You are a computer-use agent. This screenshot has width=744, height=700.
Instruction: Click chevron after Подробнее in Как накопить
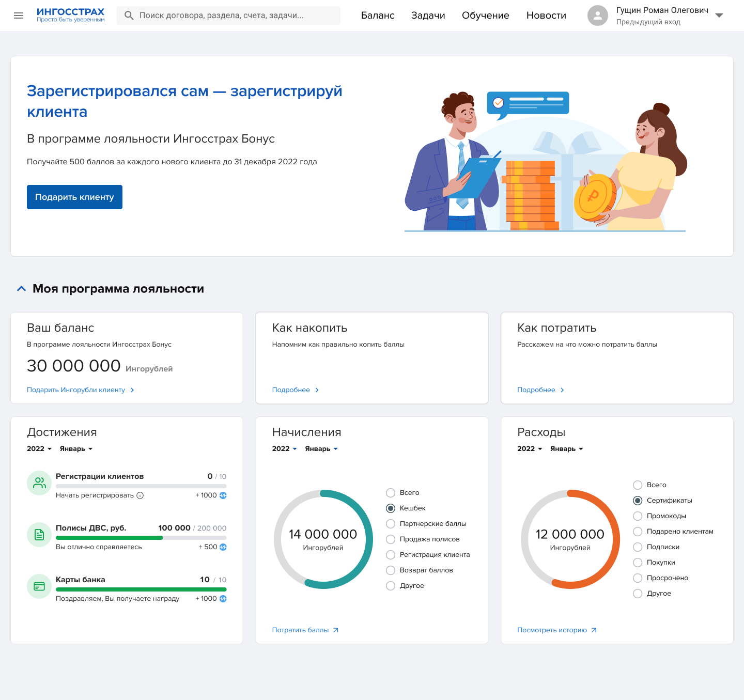[317, 390]
